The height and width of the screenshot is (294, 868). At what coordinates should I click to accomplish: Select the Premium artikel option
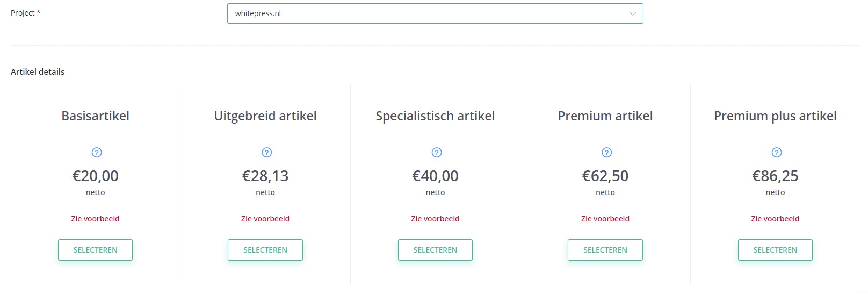605,250
